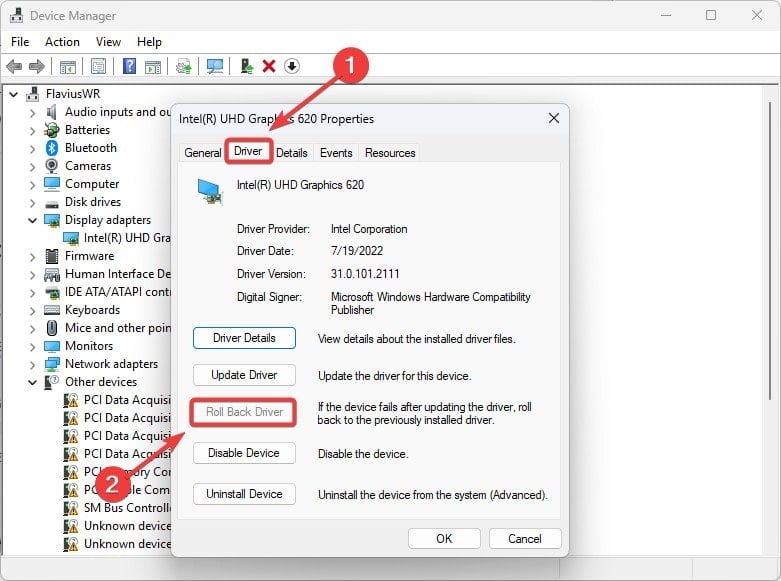781x581 pixels.
Task: Click the Back arrow toolbar icon
Action: 14,66
